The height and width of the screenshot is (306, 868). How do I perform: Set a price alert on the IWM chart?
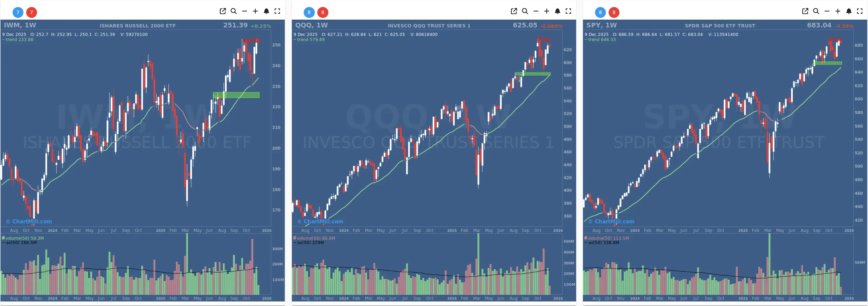[x=266, y=11]
